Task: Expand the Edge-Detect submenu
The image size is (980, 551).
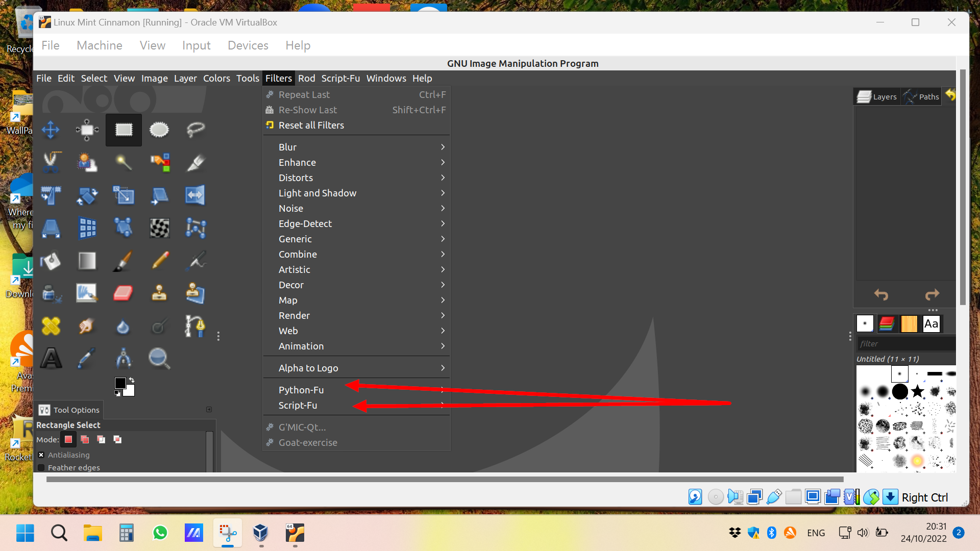Action: point(356,224)
